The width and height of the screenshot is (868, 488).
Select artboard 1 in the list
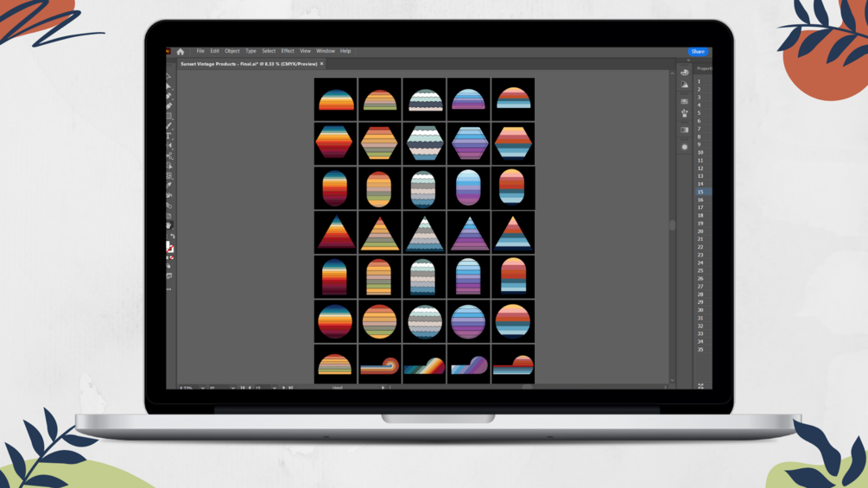(x=703, y=81)
